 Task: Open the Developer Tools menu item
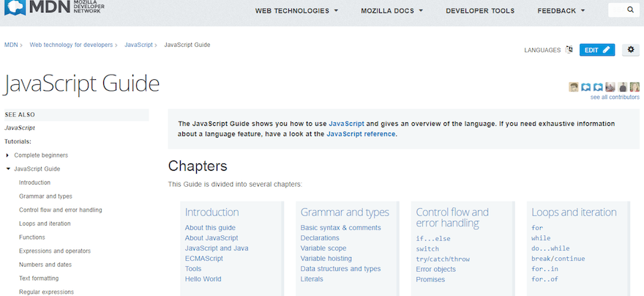pyautogui.click(x=480, y=11)
